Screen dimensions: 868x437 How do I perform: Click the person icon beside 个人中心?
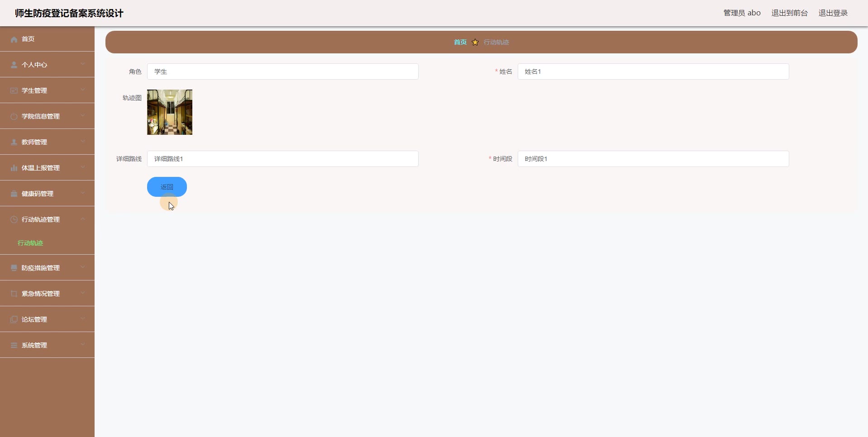(14, 65)
